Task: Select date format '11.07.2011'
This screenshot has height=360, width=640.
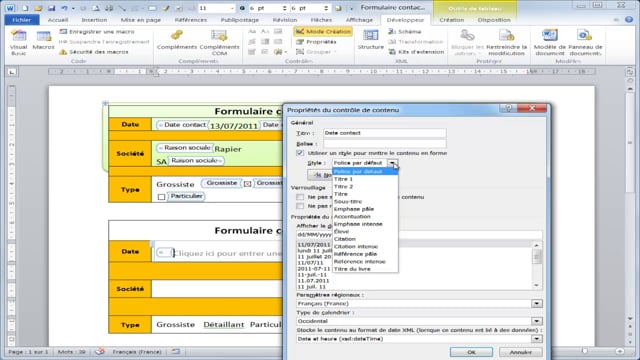Action: [313, 281]
